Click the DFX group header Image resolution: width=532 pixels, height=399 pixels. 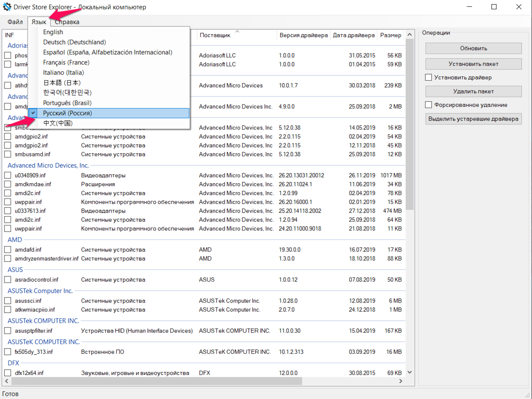(x=14, y=363)
